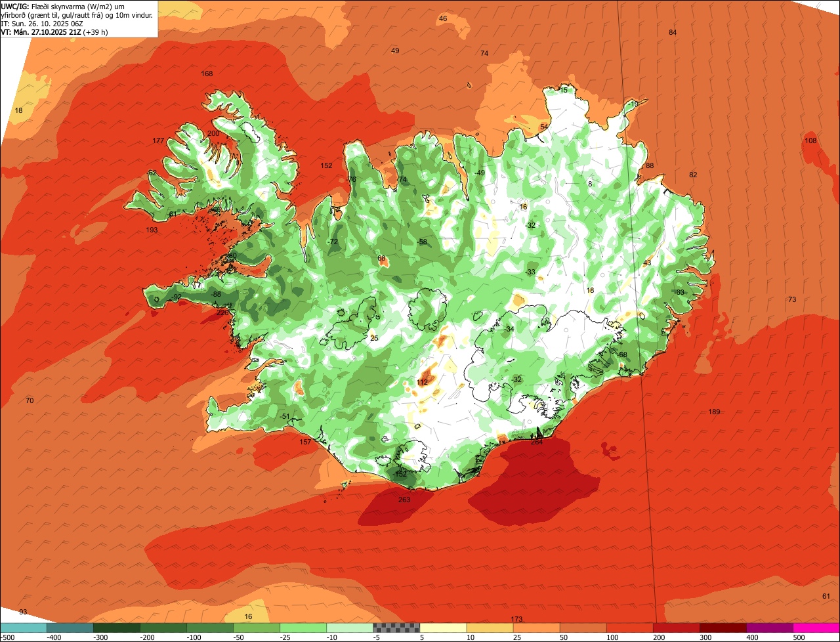Click the valid time 'VT: Mán. 27.10.2025 21Z (+39 h)'

(54, 32)
